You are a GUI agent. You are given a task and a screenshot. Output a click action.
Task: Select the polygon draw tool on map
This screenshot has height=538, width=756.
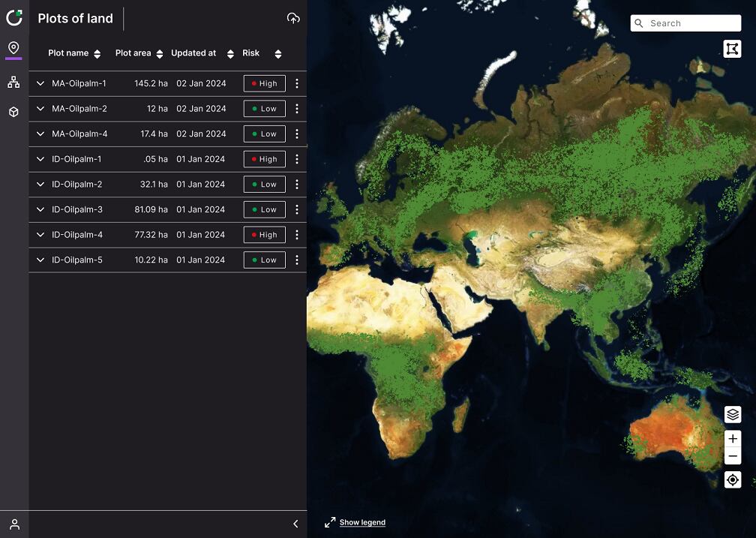(732, 49)
